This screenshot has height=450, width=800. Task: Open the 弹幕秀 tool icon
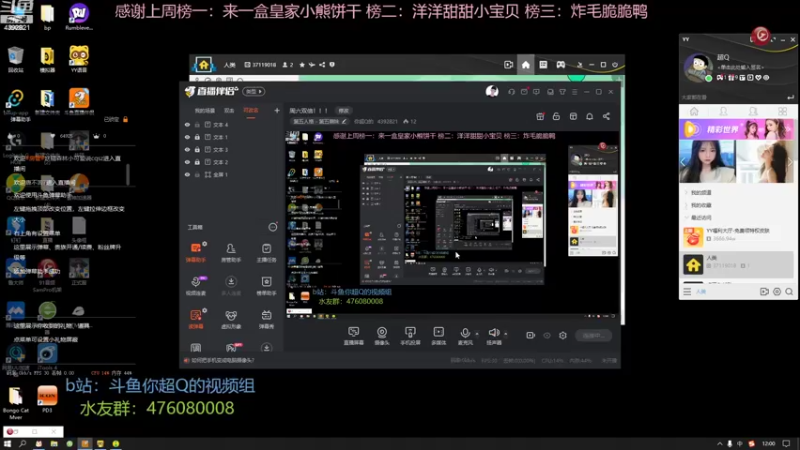266,319
